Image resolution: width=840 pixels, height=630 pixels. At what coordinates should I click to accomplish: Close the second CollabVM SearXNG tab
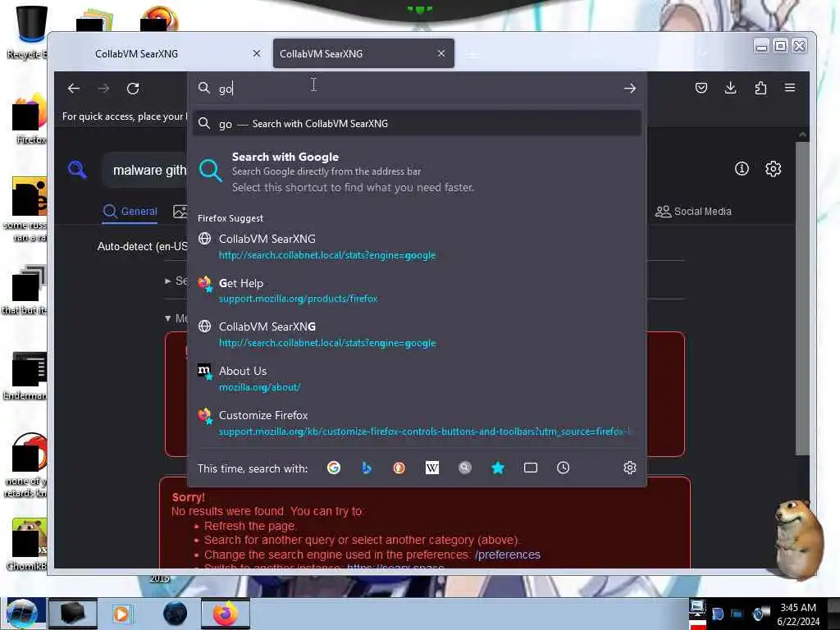(x=441, y=53)
